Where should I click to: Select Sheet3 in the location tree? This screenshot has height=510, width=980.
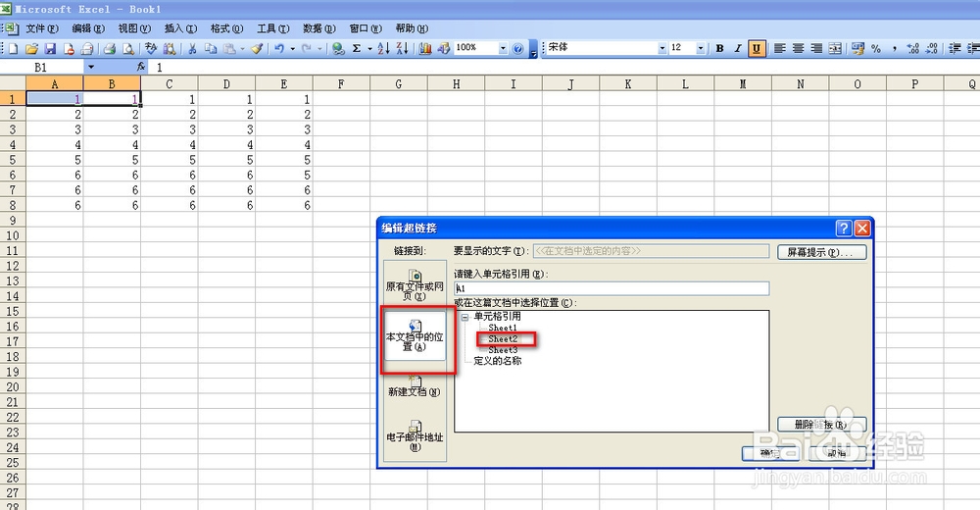click(x=503, y=350)
